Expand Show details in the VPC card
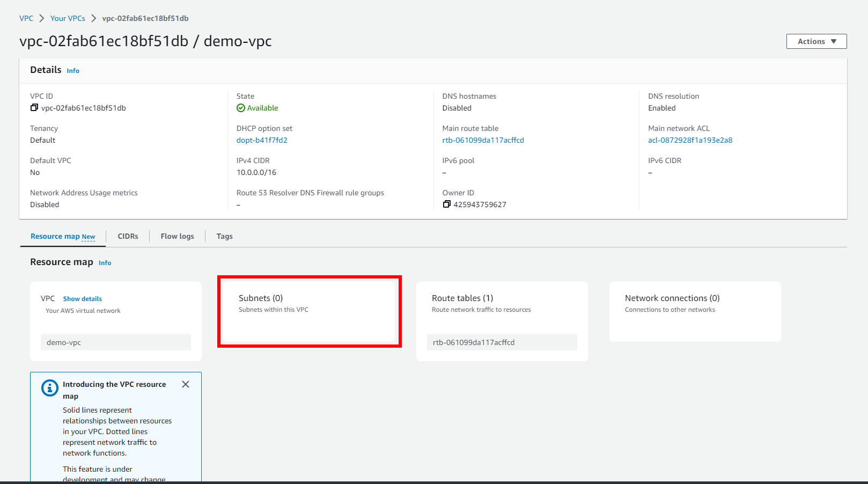 click(82, 299)
